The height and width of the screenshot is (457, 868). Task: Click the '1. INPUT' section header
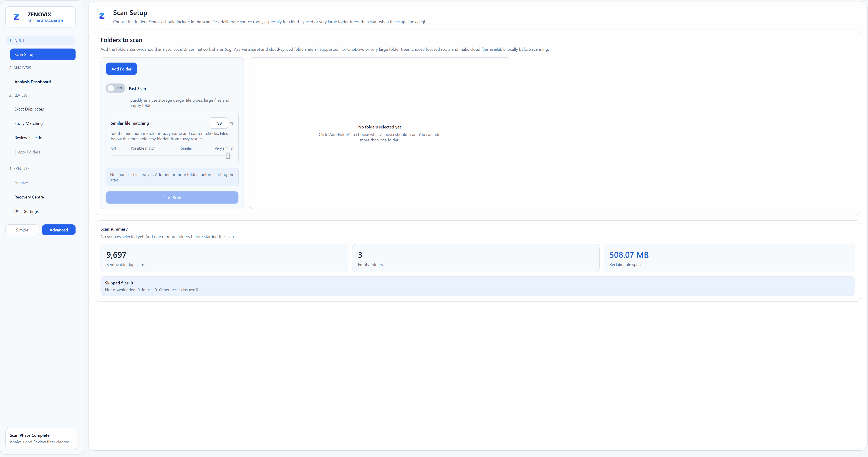(x=40, y=40)
